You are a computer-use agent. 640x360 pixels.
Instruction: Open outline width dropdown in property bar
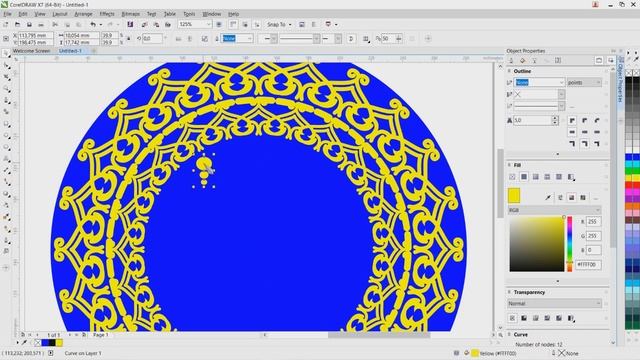(x=249, y=39)
